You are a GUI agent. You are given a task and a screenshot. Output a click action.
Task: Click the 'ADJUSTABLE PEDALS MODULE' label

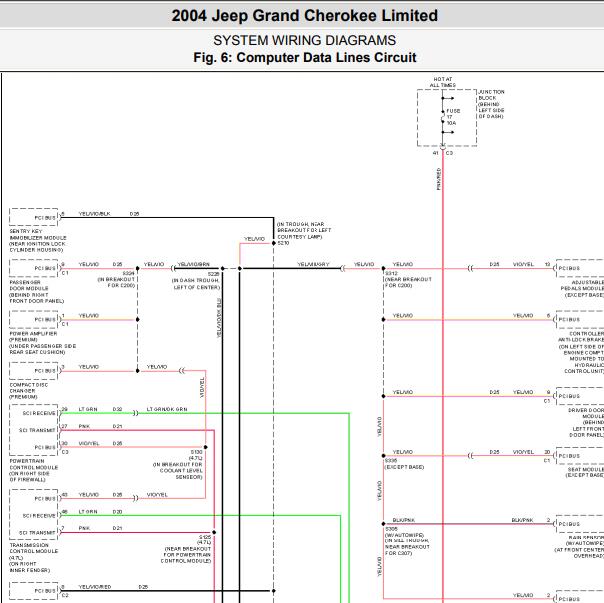582,289
